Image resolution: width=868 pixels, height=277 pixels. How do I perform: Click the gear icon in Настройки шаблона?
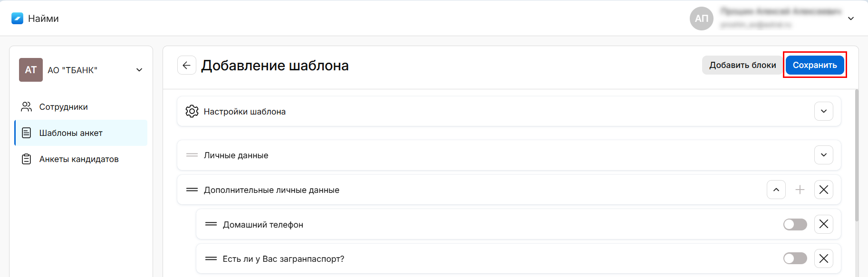click(x=192, y=111)
